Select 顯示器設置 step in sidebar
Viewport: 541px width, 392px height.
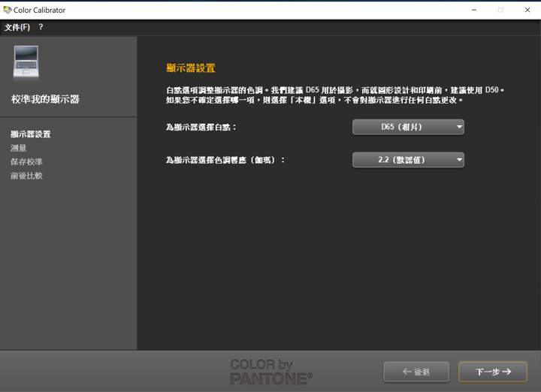coord(31,134)
